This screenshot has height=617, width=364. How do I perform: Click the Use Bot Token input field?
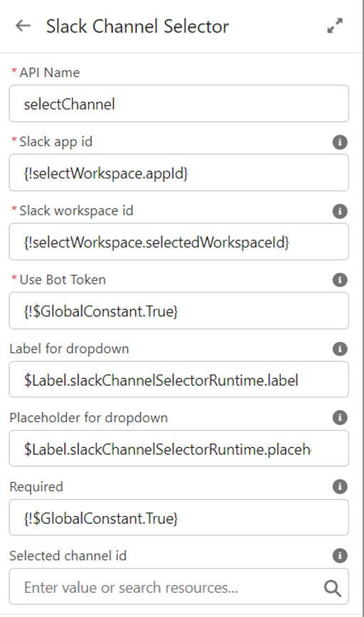[178, 311]
